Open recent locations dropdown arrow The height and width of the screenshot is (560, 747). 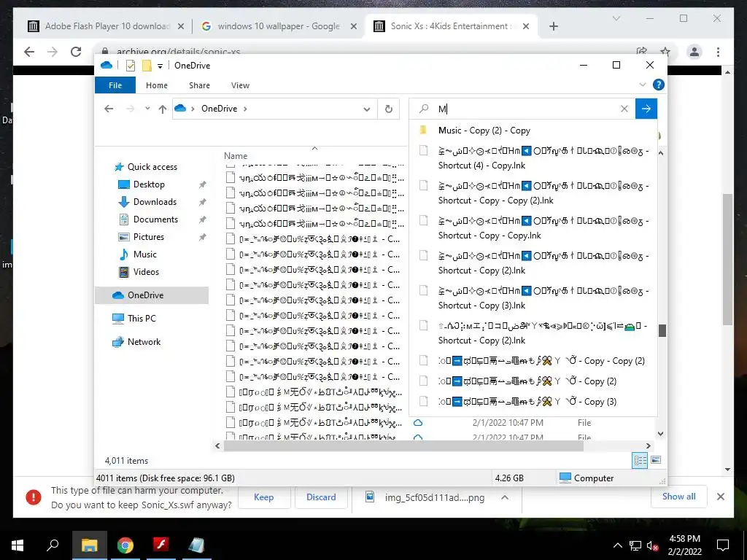click(147, 109)
